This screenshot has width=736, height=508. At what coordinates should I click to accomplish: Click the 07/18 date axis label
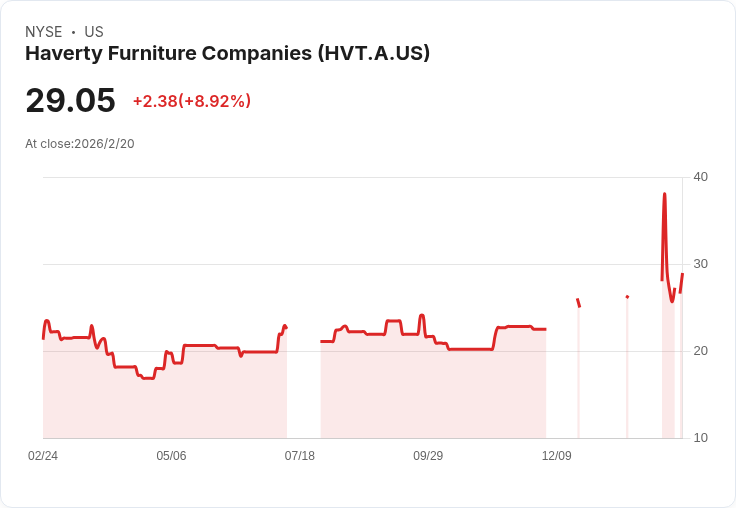(x=299, y=456)
